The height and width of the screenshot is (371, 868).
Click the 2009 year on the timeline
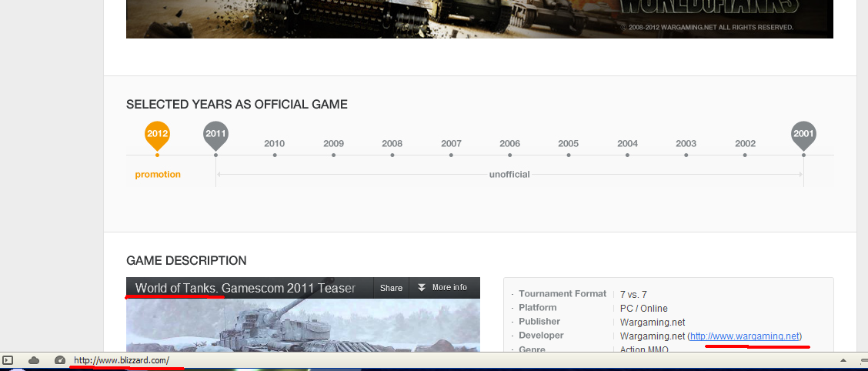coord(333,143)
